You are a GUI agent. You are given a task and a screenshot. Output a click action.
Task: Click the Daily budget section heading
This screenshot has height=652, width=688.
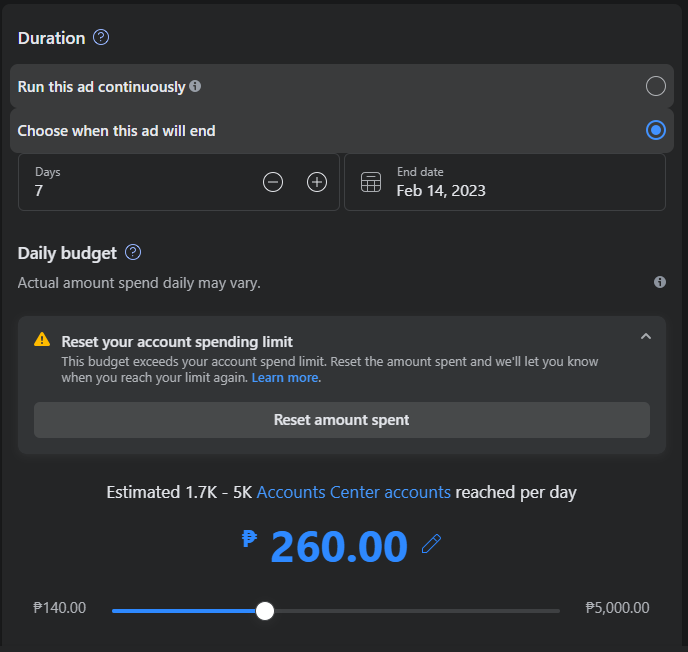point(67,253)
